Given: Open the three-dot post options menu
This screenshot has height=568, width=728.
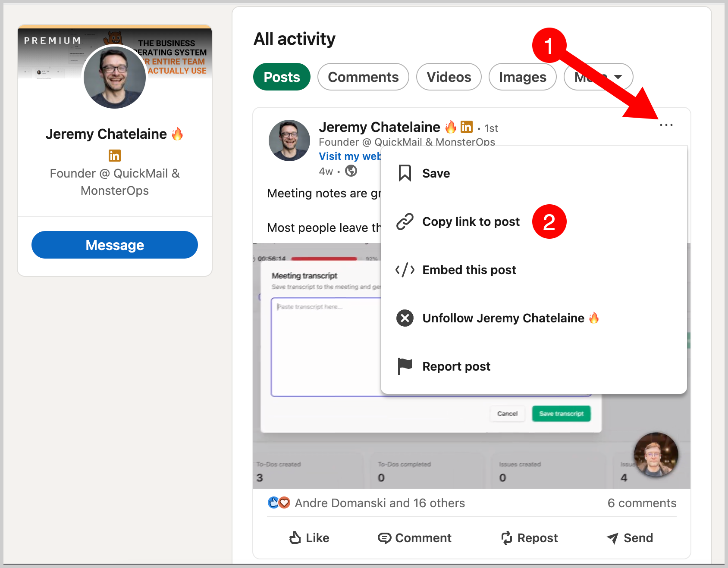Looking at the screenshot, I should click(666, 125).
